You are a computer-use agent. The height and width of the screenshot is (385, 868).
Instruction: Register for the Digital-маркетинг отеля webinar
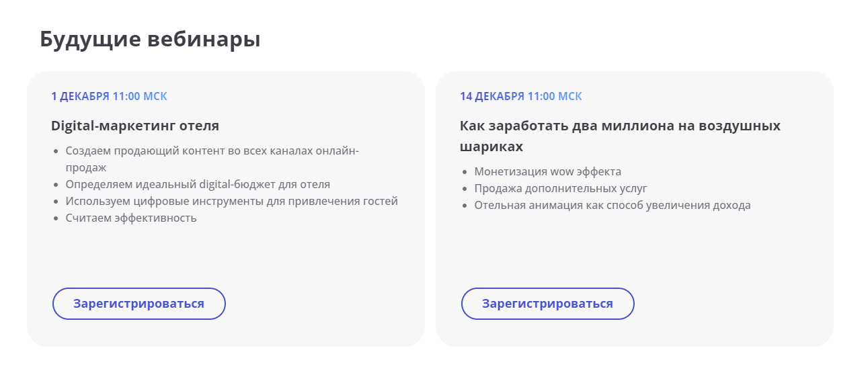(139, 304)
